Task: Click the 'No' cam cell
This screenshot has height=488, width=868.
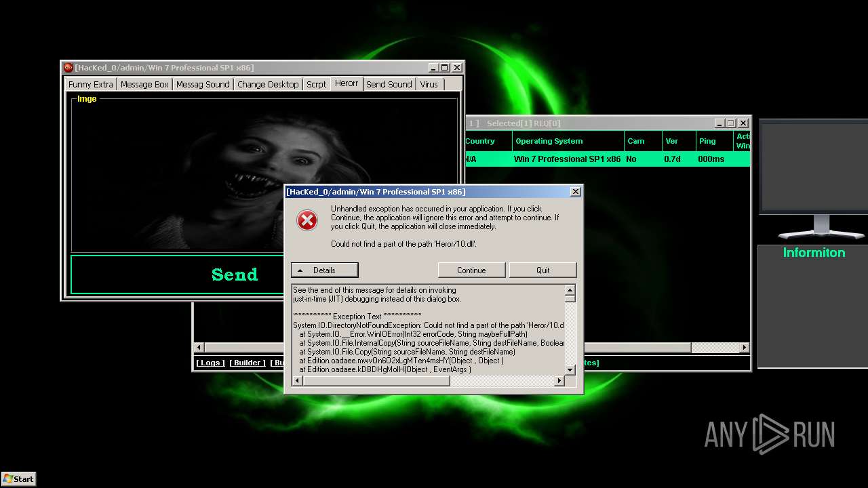Action: (x=631, y=159)
